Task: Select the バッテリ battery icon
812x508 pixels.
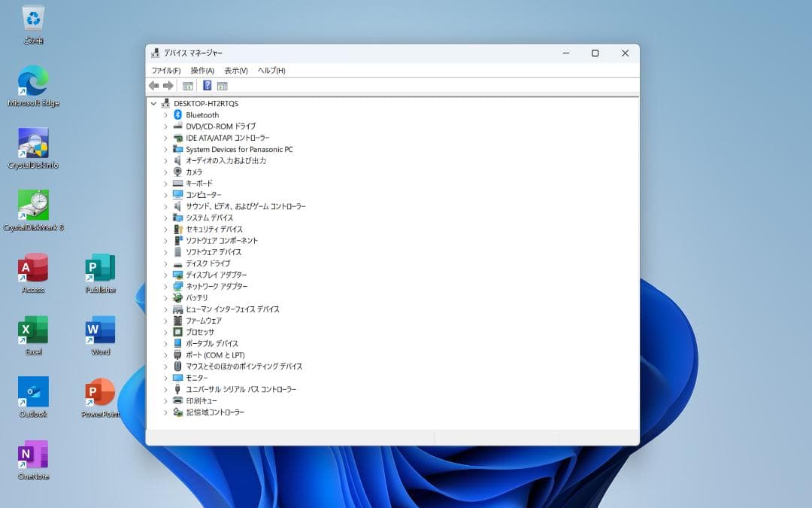Action: coord(179,297)
